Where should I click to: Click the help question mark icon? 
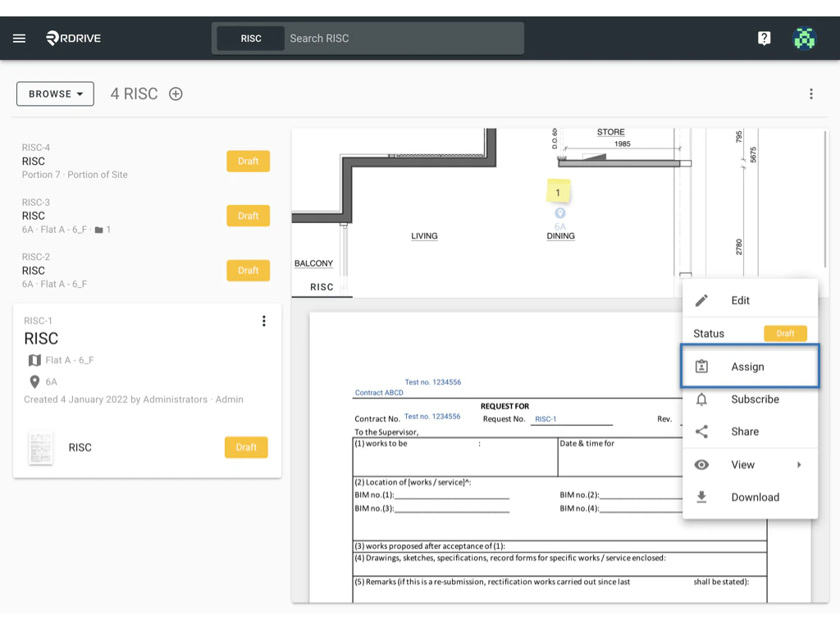click(x=764, y=38)
